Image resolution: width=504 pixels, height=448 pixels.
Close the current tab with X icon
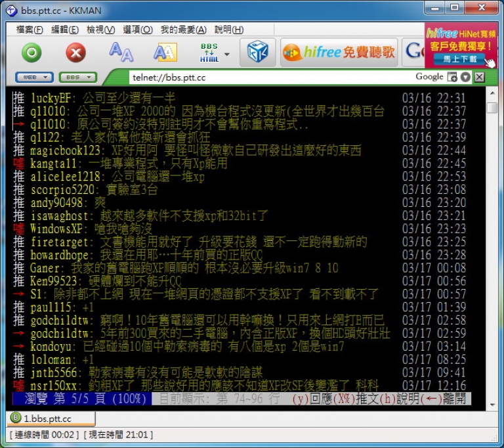point(480,78)
